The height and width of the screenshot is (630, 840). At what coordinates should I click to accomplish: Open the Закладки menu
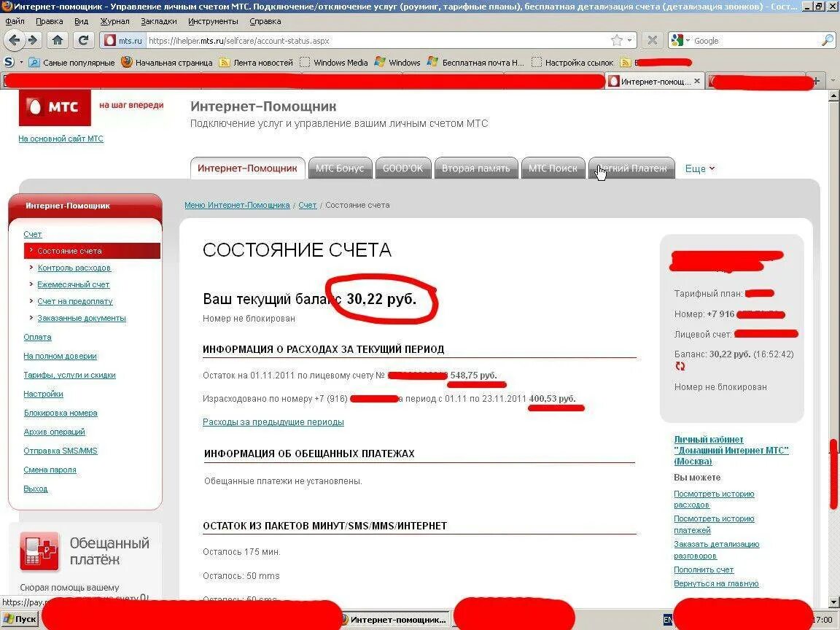[x=158, y=21]
